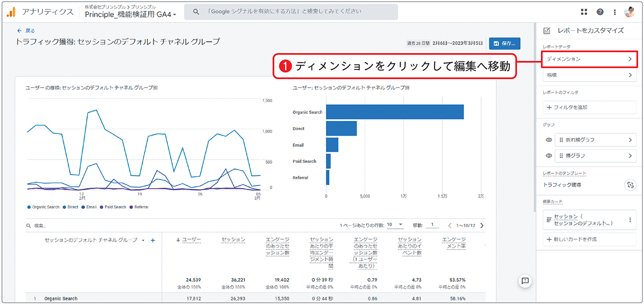
Task: Open the Google apps grid icon
Action: coord(584,12)
